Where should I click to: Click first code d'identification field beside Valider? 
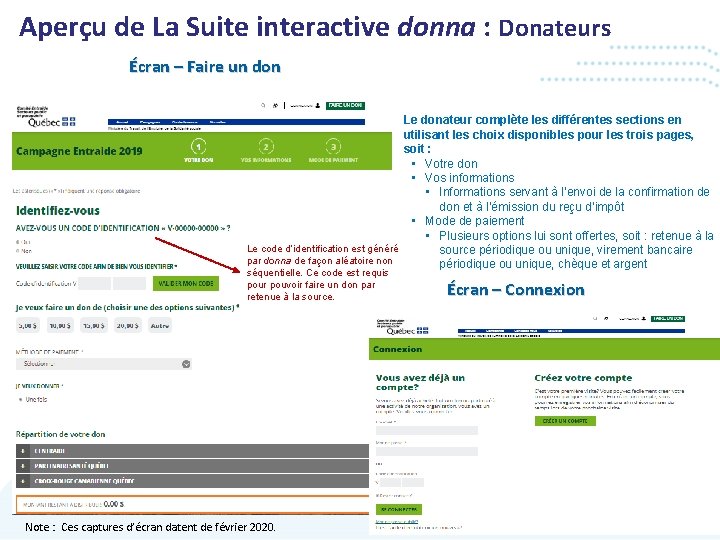[95, 283]
